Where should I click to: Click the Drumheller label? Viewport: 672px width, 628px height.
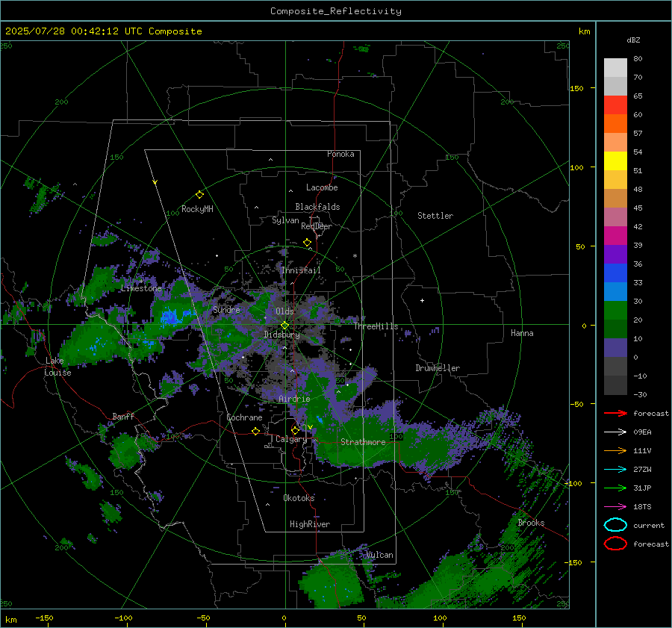click(x=438, y=368)
